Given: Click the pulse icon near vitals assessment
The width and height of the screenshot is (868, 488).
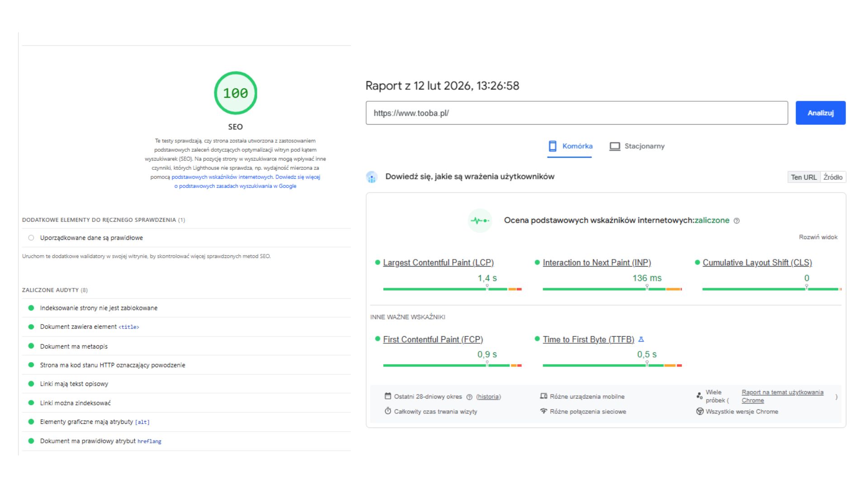Looking at the screenshot, I should [x=480, y=221].
